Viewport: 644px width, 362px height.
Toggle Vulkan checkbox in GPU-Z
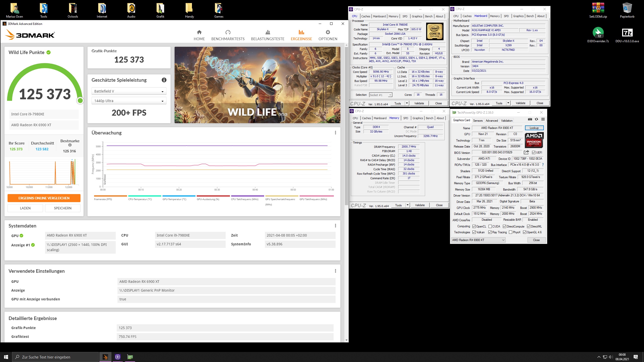pyautogui.click(x=474, y=232)
